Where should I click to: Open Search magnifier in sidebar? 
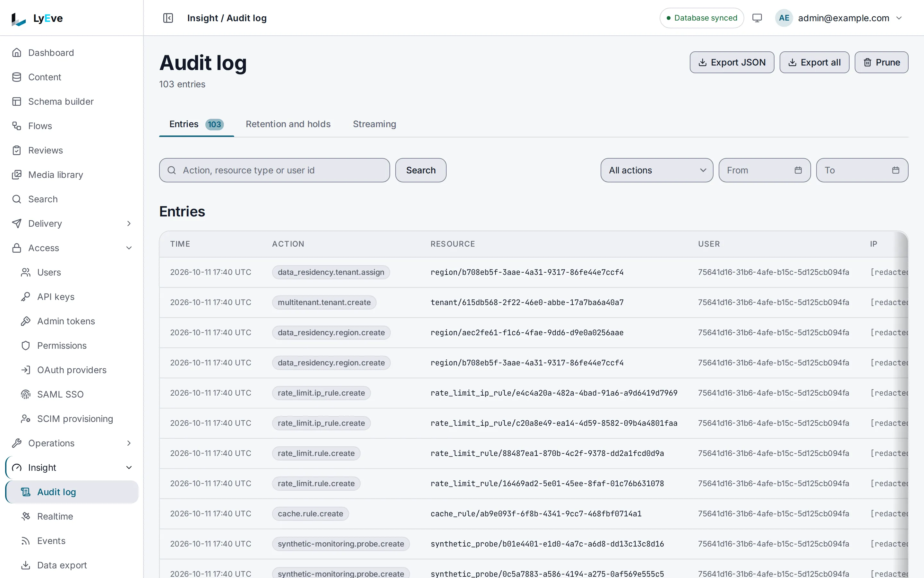pyautogui.click(x=16, y=199)
